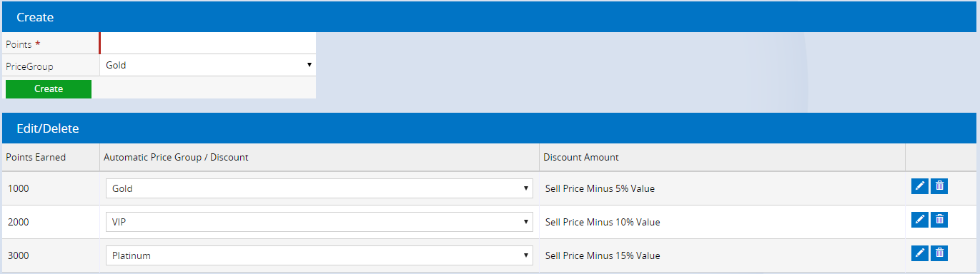Edit the 2000 points VIP row

coord(920,220)
